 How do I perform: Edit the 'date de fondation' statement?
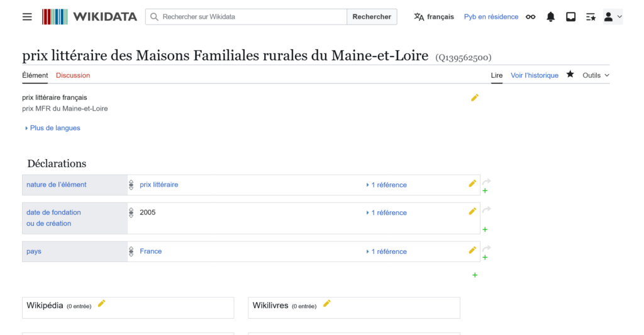click(x=472, y=212)
